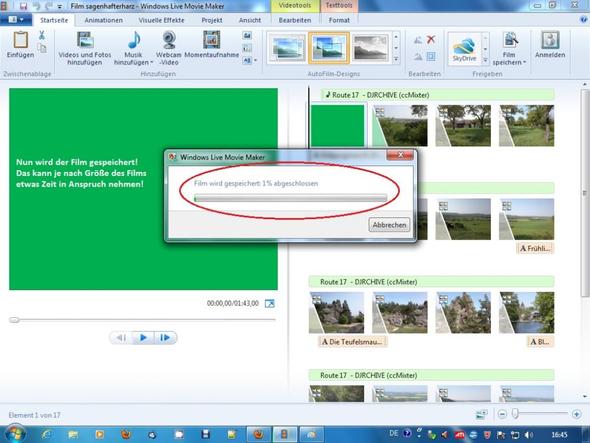Click the thumbnail size icon in status bar
The image size is (590, 443).
(482, 414)
